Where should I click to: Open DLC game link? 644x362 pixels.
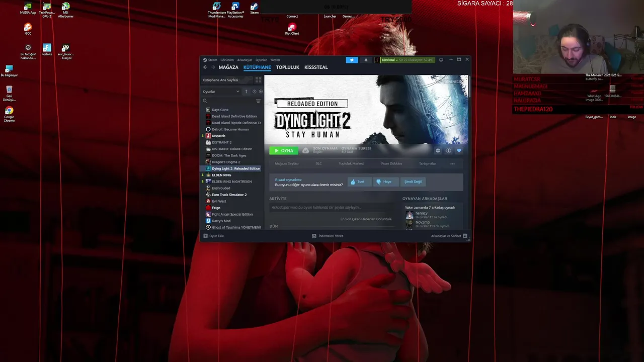318,163
